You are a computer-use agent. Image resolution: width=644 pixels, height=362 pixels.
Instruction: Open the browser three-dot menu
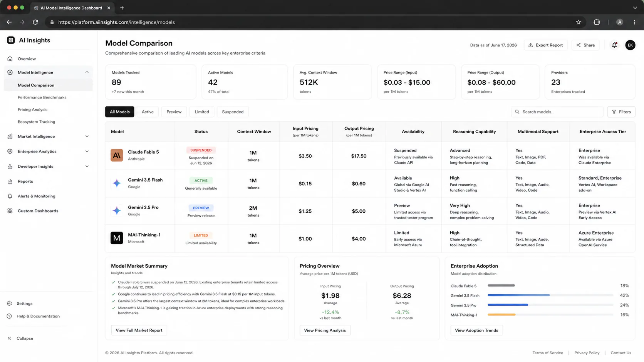[x=634, y=22]
